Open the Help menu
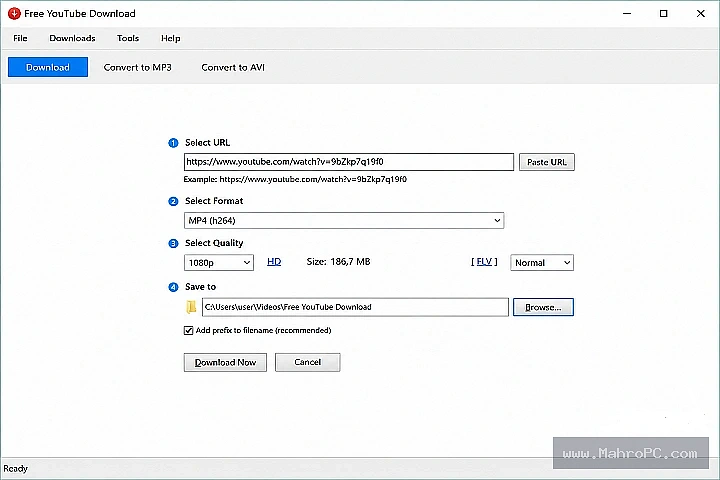The height and width of the screenshot is (480, 720). (x=170, y=38)
